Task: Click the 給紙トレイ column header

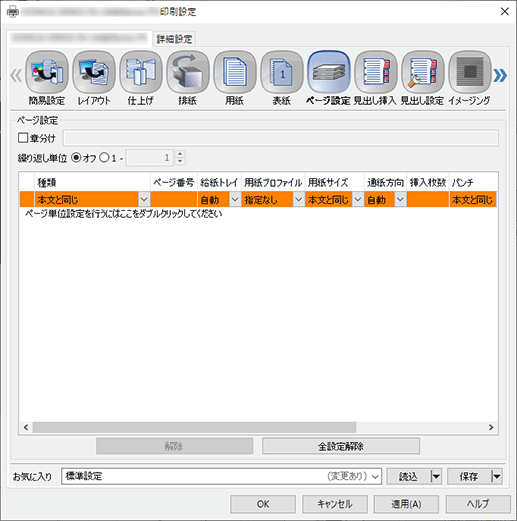Action: coord(219,182)
